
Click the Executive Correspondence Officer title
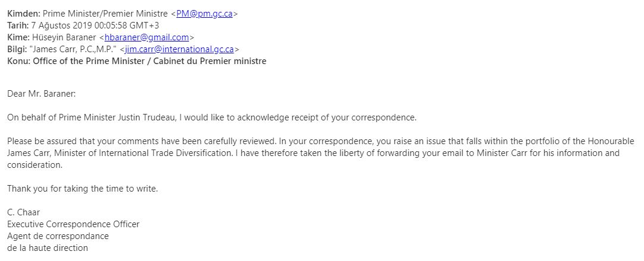pos(73,224)
